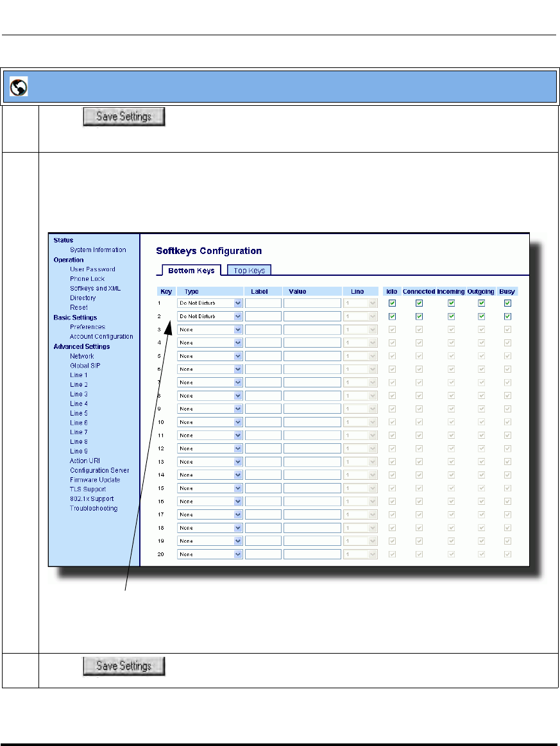Click Label field for key 2
The height and width of the screenshot is (746, 560).
[x=263, y=316]
